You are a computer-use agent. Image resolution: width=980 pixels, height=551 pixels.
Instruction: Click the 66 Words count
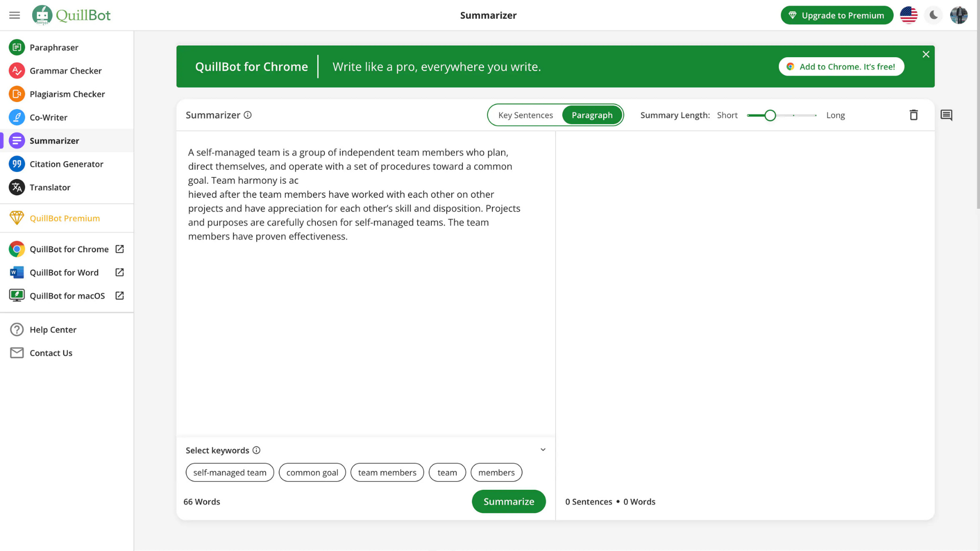click(x=202, y=502)
